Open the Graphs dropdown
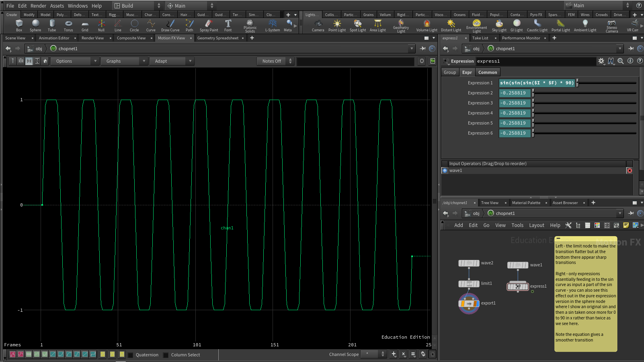The image size is (644, 362). [124, 61]
